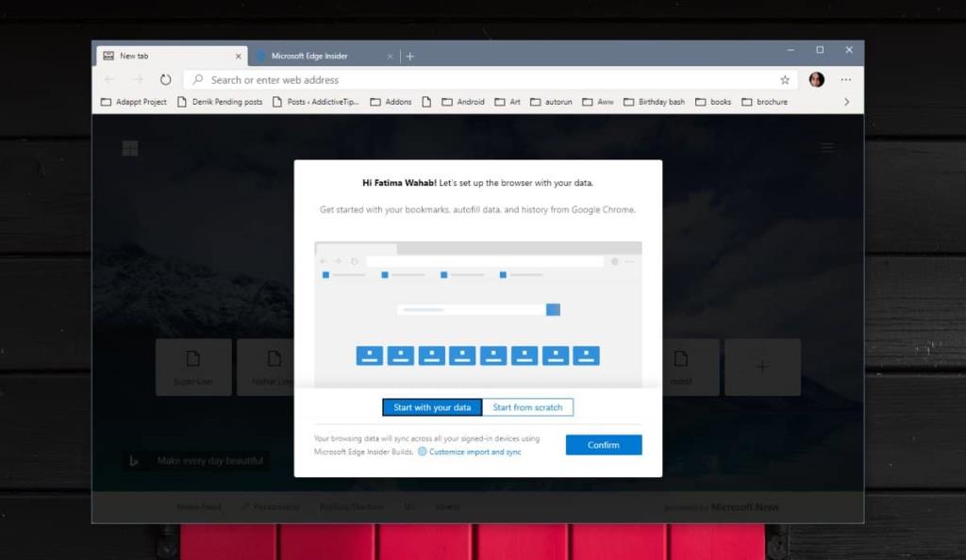Open the profile account avatar icon

tap(816, 80)
